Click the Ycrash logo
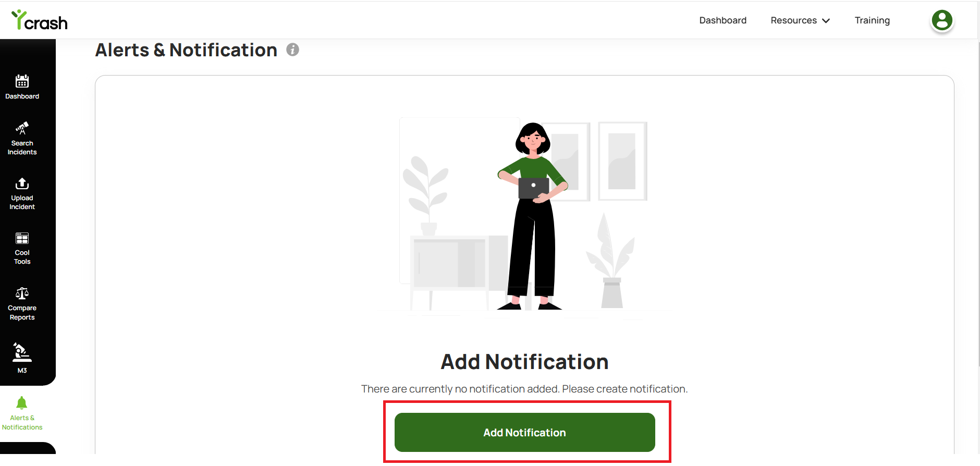Image resolution: width=980 pixels, height=466 pixels. (x=40, y=21)
